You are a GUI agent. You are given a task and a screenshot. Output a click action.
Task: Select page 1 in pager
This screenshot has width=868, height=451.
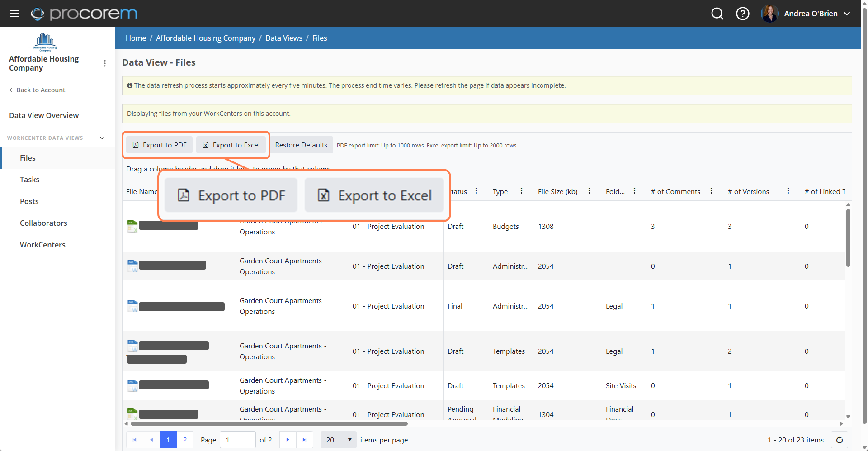click(168, 440)
